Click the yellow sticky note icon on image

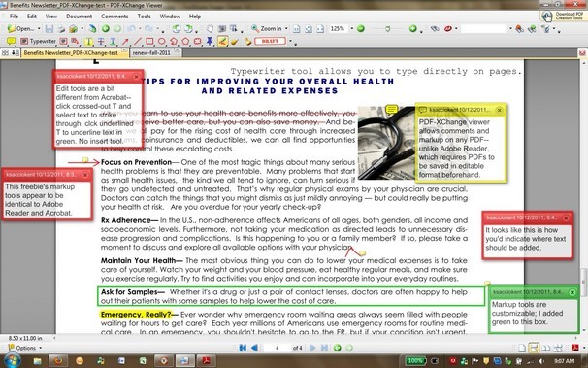pyautogui.click(x=391, y=110)
